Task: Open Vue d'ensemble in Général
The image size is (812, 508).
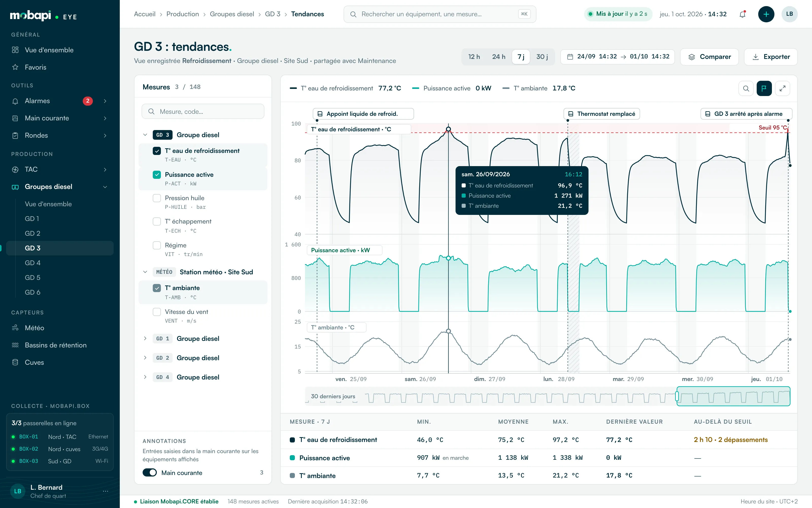Action: (60, 50)
